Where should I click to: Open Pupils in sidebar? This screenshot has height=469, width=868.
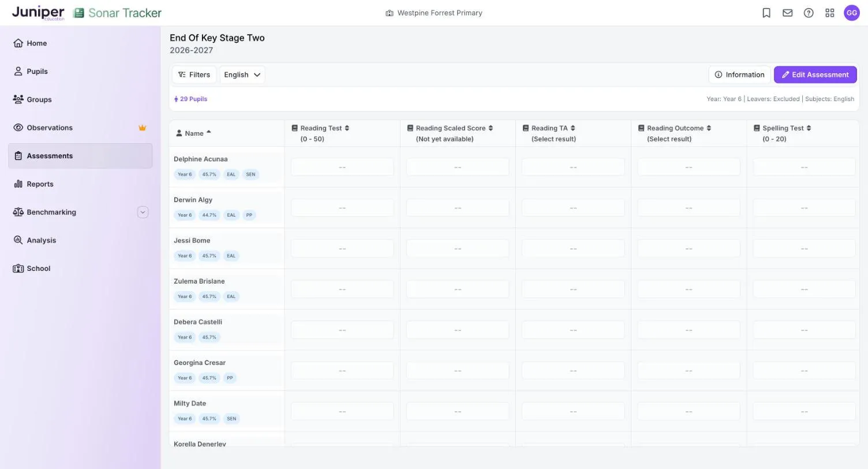pyautogui.click(x=80, y=72)
